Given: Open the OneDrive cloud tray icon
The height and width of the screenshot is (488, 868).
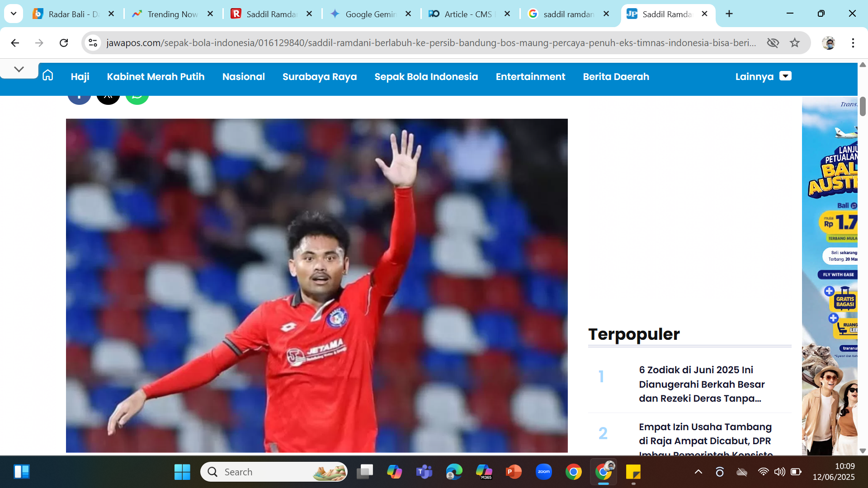Looking at the screenshot, I should pyautogui.click(x=742, y=472).
